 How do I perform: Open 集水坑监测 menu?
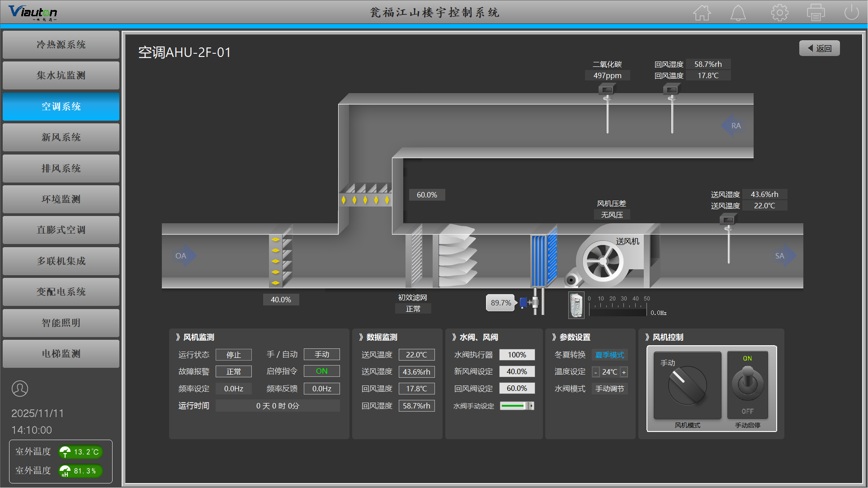click(61, 75)
